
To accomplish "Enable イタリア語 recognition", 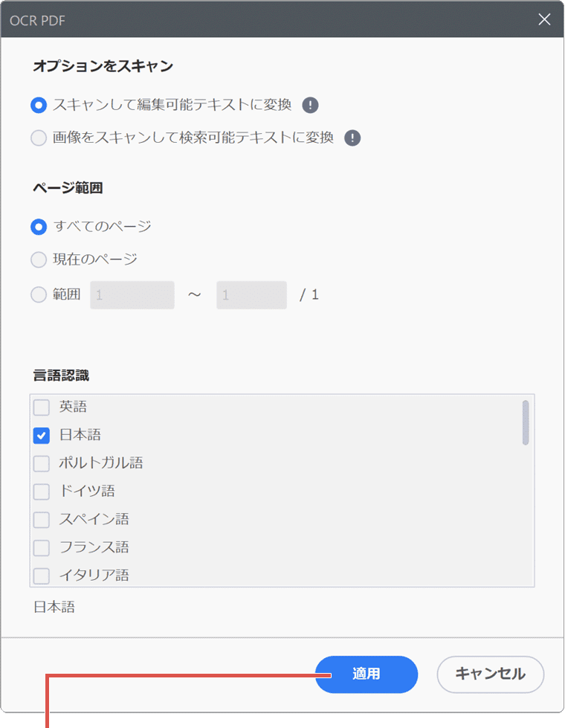I will pos(42,575).
